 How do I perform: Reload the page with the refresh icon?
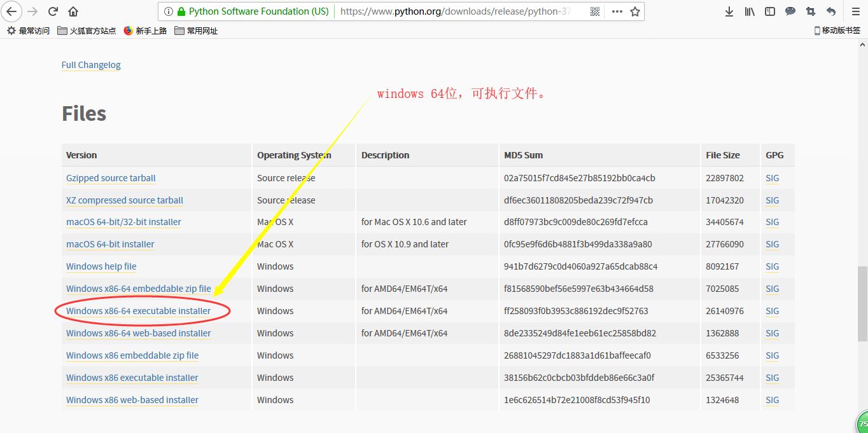click(53, 11)
